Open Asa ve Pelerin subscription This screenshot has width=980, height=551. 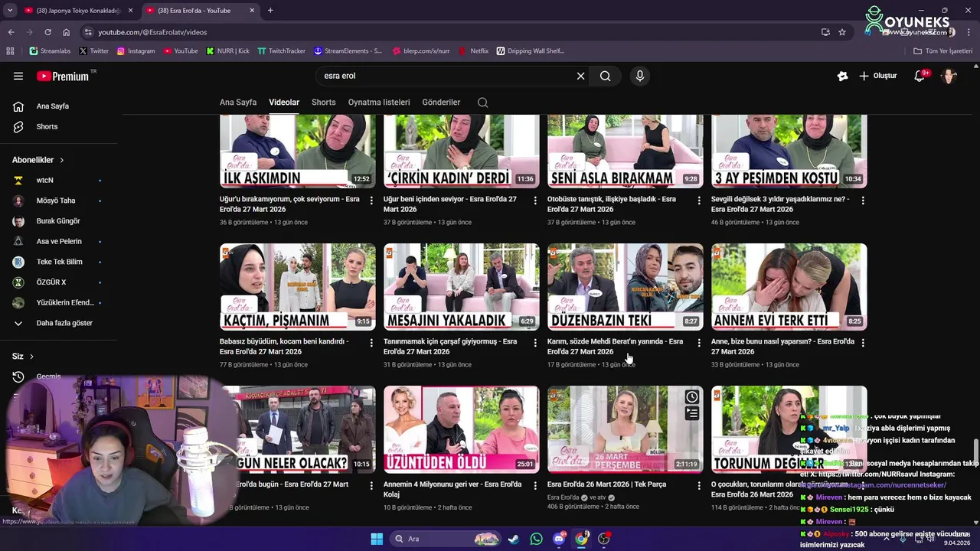[x=58, y=241]
